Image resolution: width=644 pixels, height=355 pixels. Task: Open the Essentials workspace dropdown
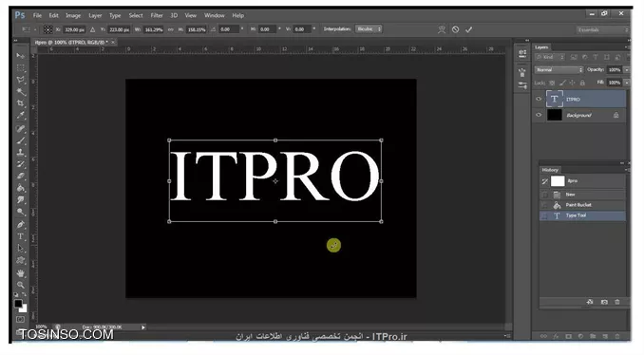click(x=602, y=30)
